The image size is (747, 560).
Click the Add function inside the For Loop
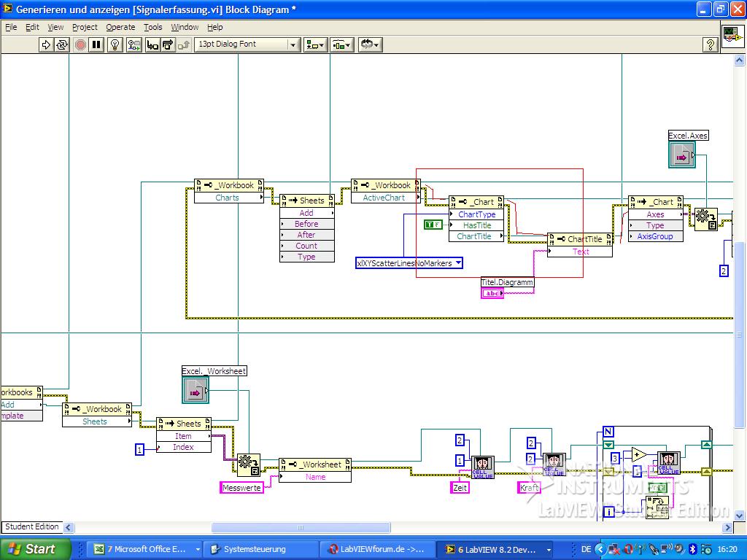638,455
